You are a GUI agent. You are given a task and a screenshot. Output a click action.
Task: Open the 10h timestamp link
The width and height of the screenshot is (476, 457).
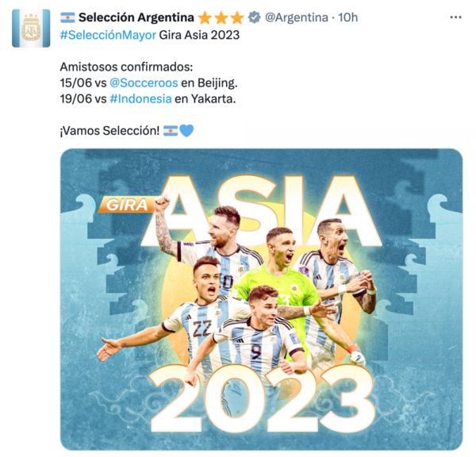click(348, 17)
